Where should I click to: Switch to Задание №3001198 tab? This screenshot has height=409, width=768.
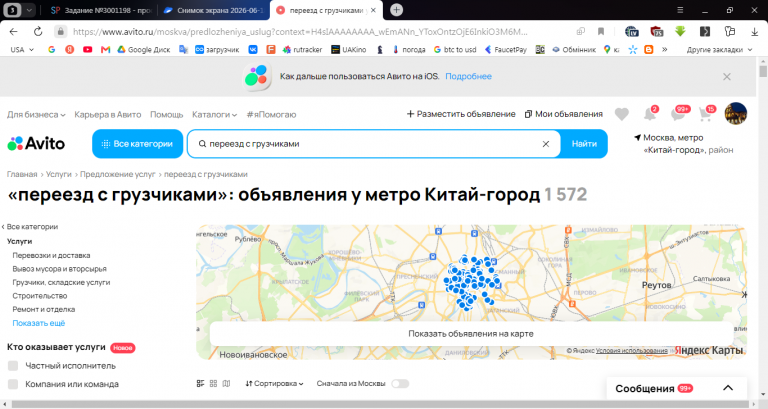coord(101,10)
